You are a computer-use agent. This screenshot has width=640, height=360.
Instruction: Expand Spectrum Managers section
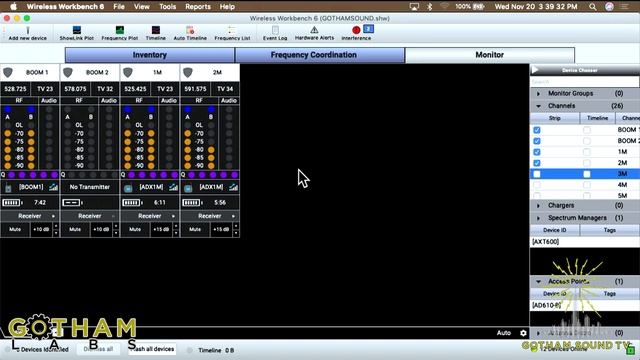538,218
